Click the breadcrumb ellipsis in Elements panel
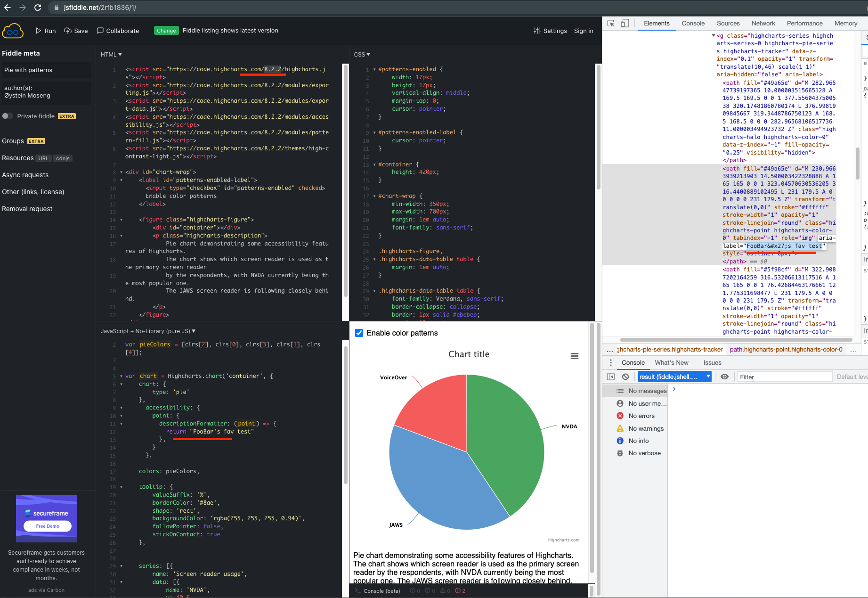868x598 pixels. pyautogui.click(x=609, y=350)
